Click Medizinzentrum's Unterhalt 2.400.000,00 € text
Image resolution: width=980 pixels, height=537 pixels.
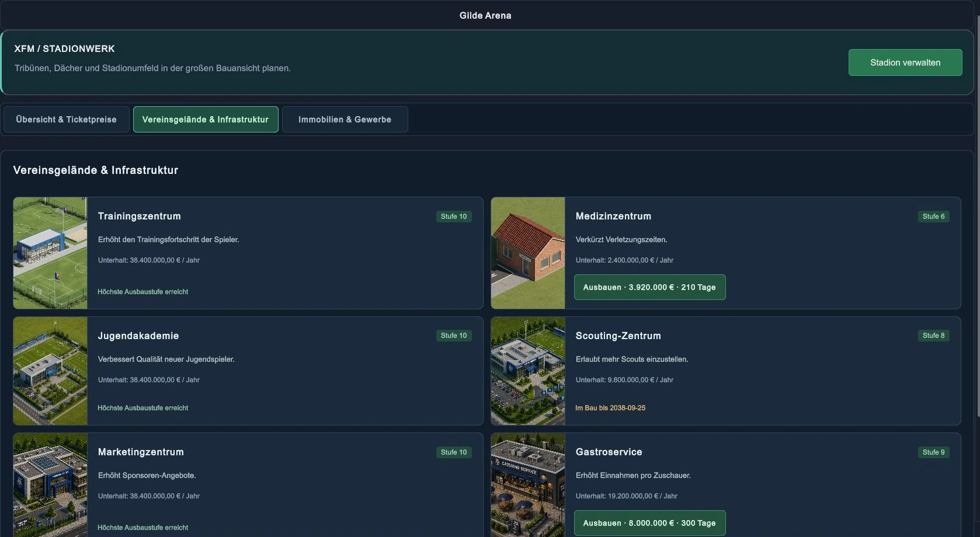(624, 260)
